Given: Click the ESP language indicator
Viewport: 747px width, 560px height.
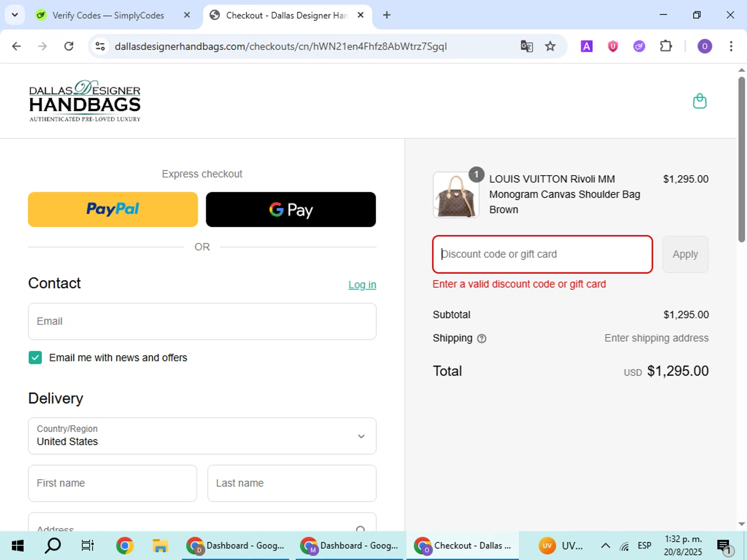Looking at the screenshot, I should coord(644,546).
